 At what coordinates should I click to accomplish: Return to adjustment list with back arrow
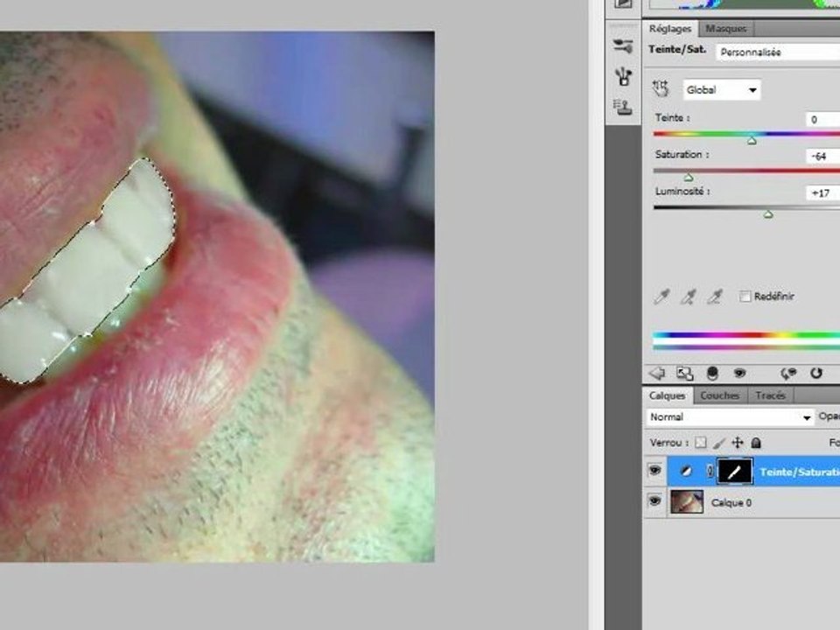[x=657, y=373]
